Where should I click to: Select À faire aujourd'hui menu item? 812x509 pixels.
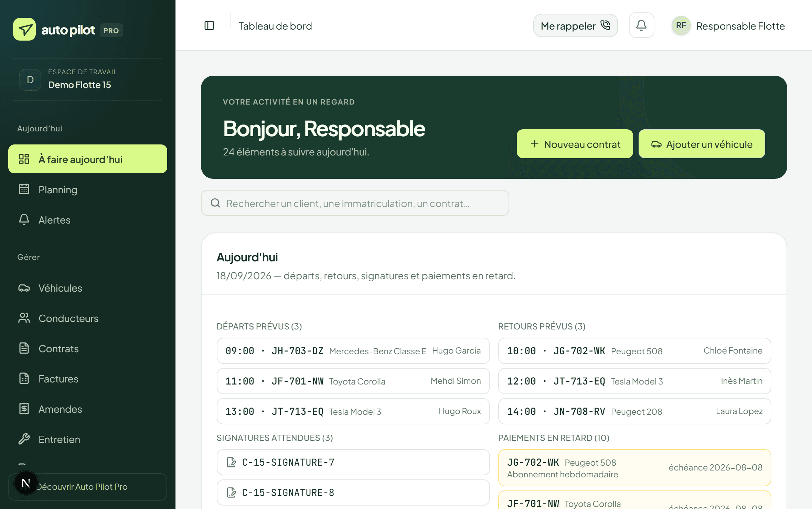click(x=88, y=159)
